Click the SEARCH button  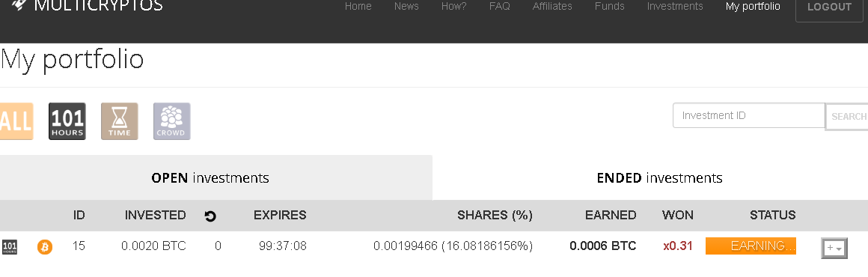pos(848,116)
